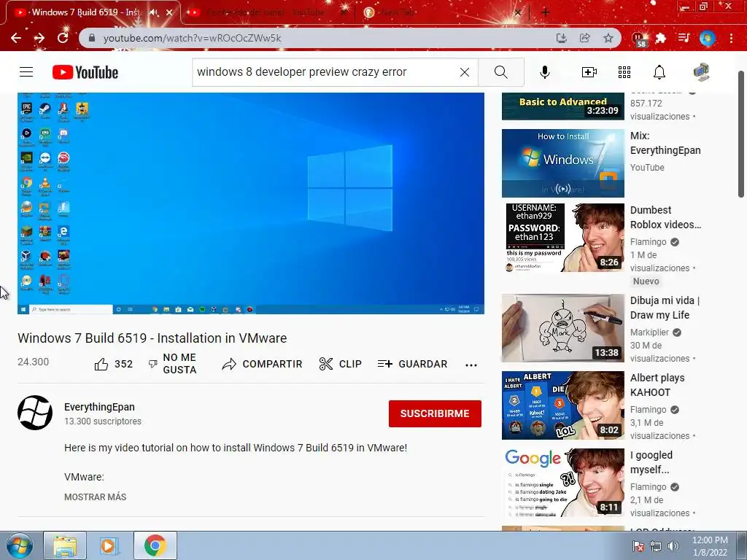This screenshot has height=560, width=747.
Task: Open the Albert plays KAHOOT thumbnail
Action: (562, 405)
